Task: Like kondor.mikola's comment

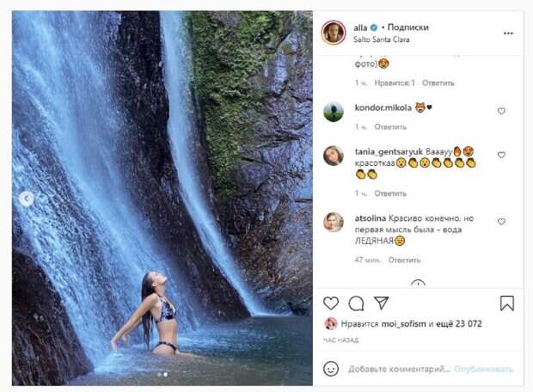Action: [501, 111]
